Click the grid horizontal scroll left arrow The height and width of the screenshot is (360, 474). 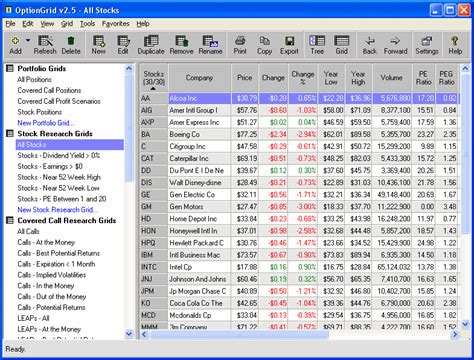144,334
